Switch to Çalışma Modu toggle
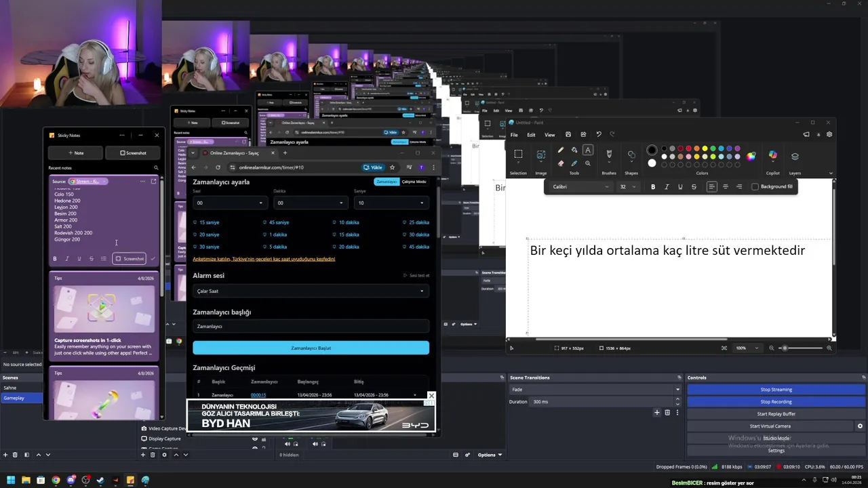 tap(414, 182)
